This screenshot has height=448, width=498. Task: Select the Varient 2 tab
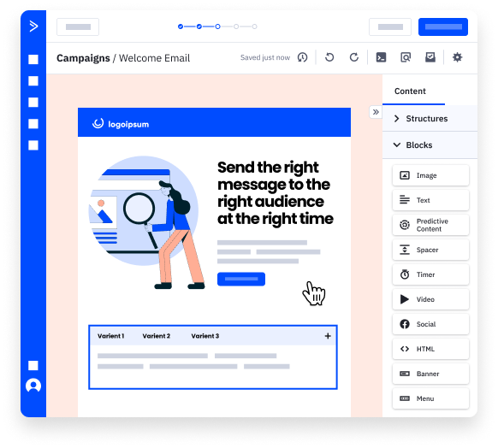[x=157, y=336]
